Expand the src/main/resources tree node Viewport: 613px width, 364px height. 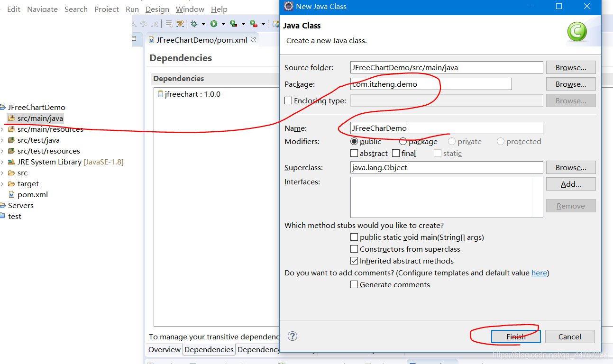(x=2, y=129)
